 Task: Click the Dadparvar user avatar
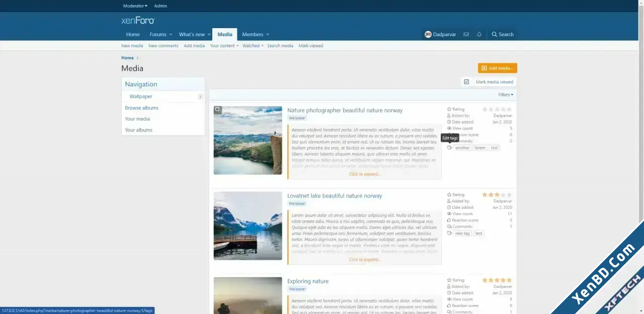click(x=428, y=34)
